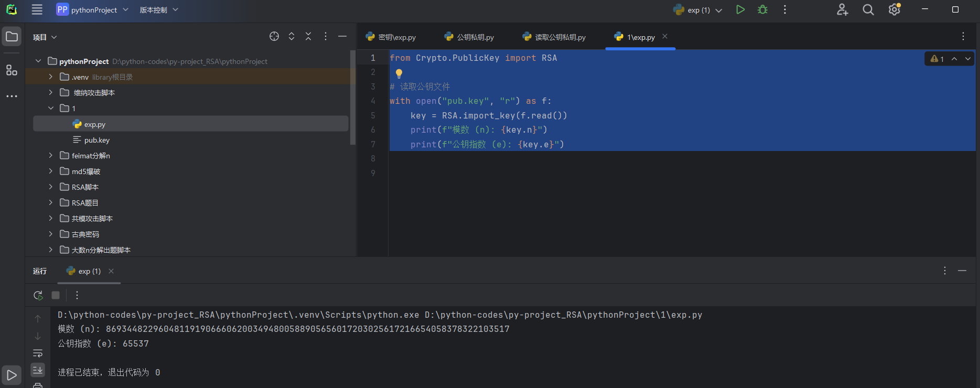Click the yellow lightbulb intention icon
Viewport: 980px width, 388px height.
(399, 73)
